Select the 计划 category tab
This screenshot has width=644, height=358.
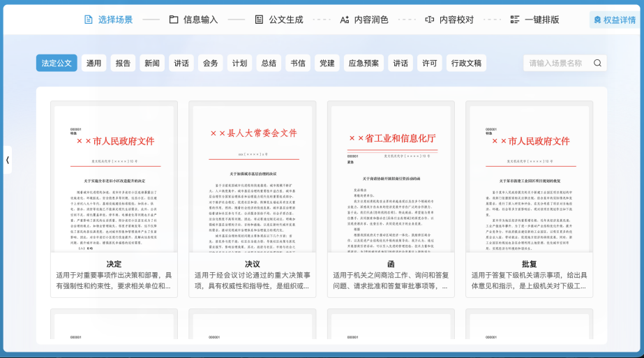coord(239,63)
